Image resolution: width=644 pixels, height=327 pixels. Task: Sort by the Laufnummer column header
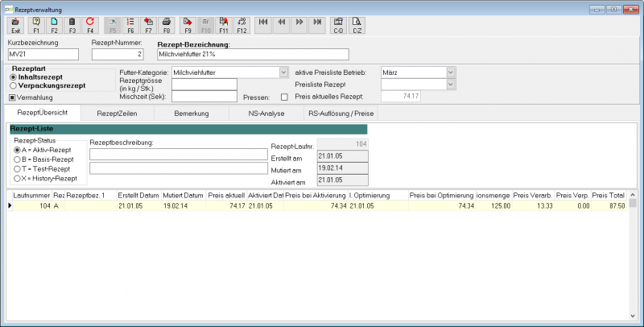tap(32, 196)
